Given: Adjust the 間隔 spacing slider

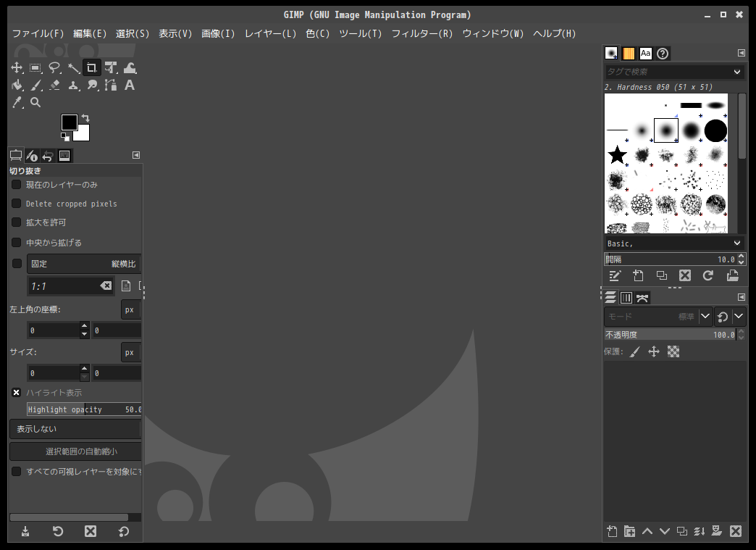Looking at the screenshot, I should (671, 259).
